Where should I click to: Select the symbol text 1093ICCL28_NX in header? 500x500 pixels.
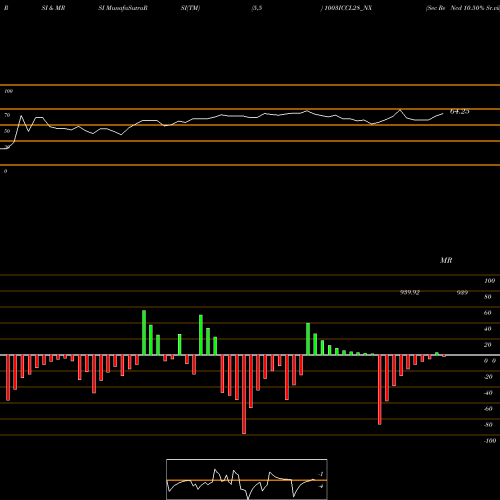[x=348, y=8]
